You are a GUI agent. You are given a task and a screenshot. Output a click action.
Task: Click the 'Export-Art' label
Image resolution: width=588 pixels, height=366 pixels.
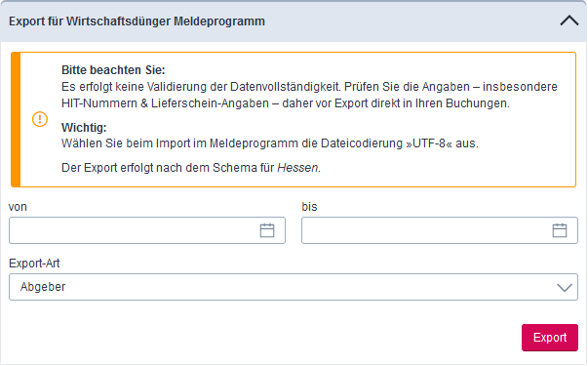[x=34, y=264]
